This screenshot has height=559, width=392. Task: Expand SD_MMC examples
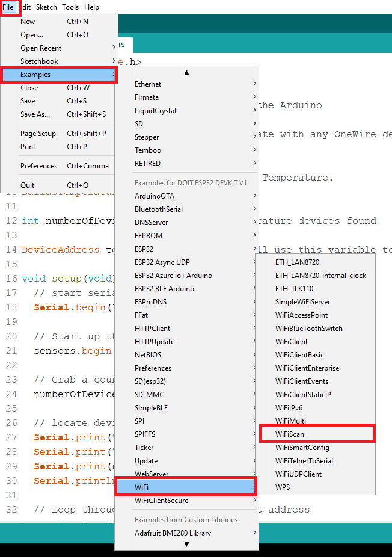coord(186,394)
